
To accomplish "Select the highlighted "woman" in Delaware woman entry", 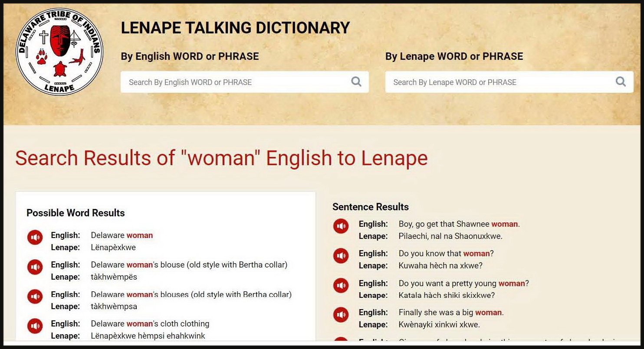I will [139, 235].
